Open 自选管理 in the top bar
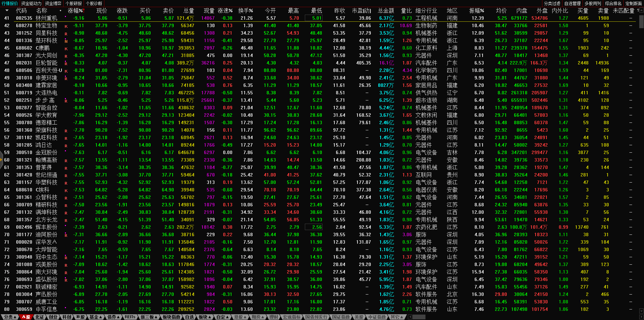 pyautogui.click(x=572, y=3)
